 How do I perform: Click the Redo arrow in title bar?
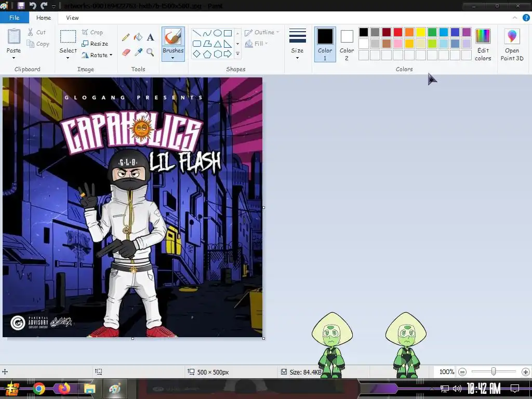pos(44,5)
